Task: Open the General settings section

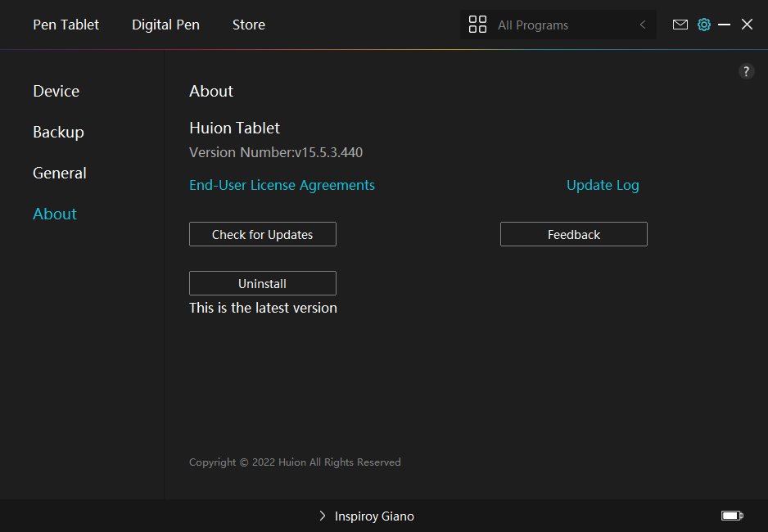Action: point(59,173)
